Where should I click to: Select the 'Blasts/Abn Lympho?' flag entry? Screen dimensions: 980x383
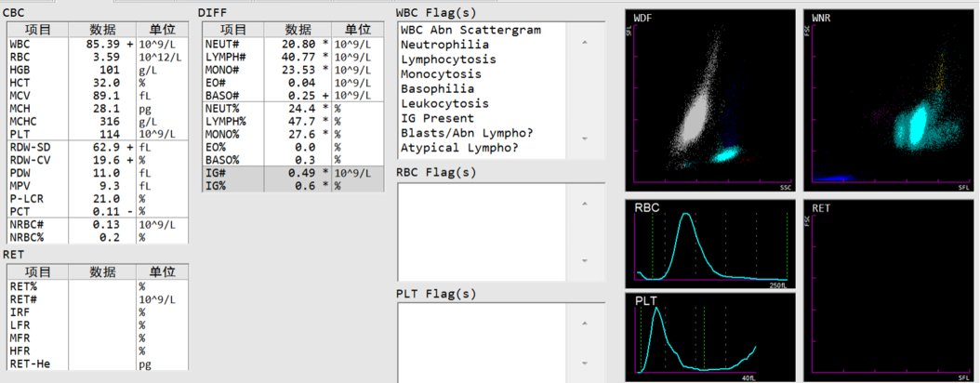point(459,133)
